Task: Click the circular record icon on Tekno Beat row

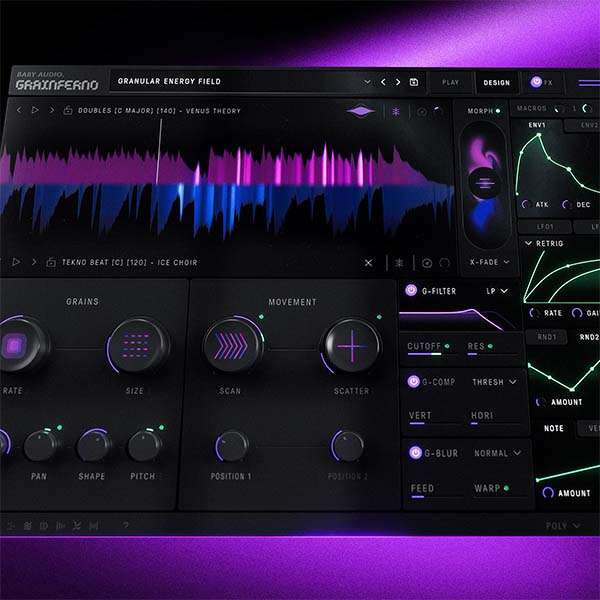Action: pos(427,263)
